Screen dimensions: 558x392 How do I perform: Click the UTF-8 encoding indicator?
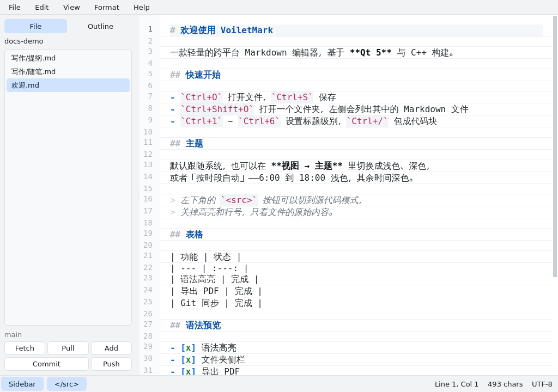[x=542, y=384]
